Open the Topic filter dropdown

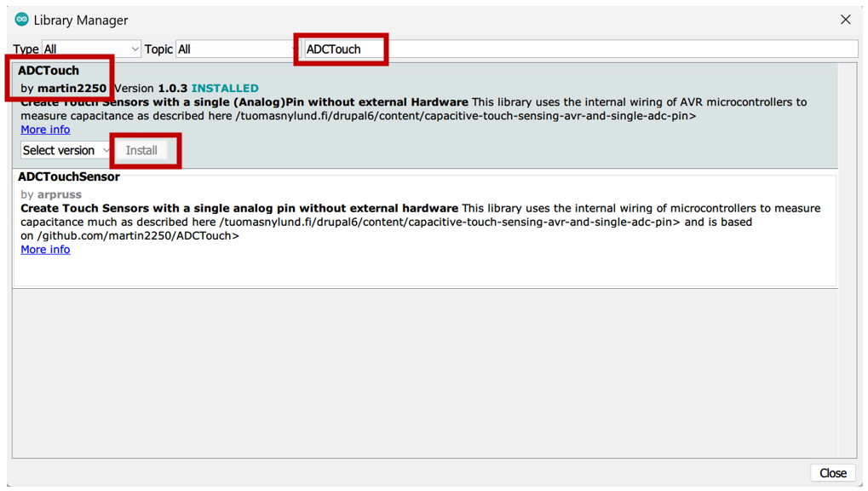pyautogui.click(x=233, y=49)
